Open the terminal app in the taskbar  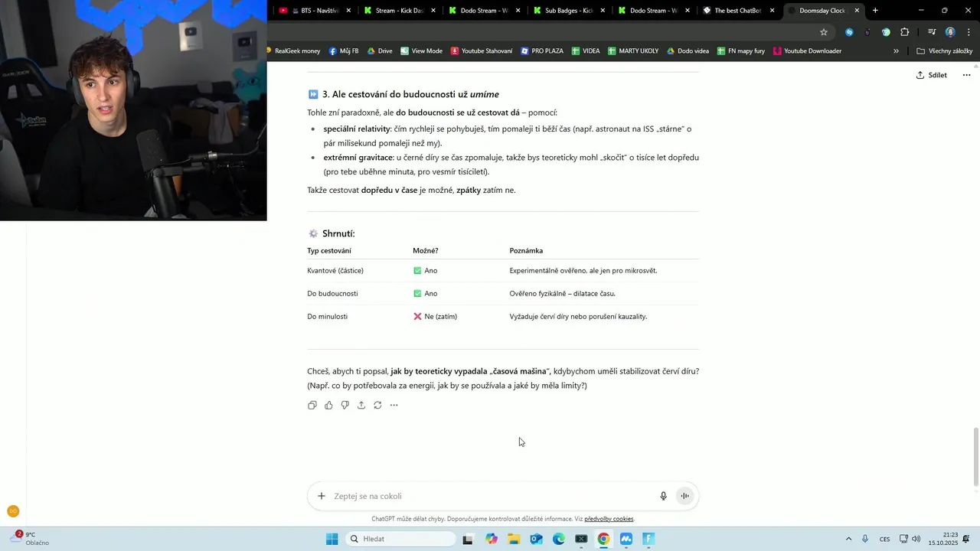pos(581,539)
